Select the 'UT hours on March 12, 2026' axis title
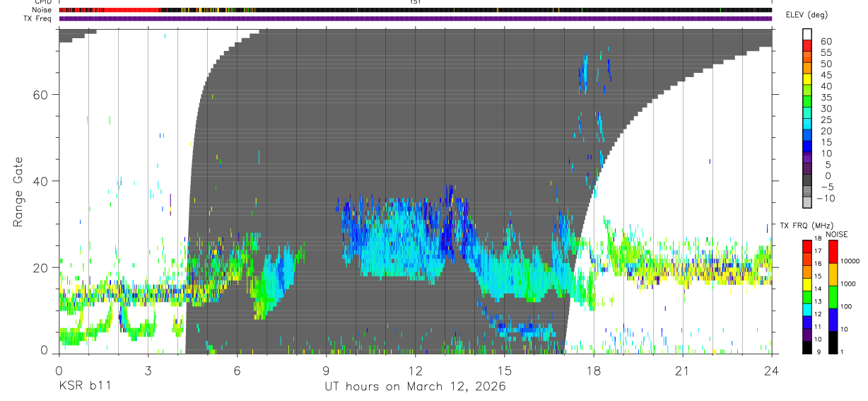 coord(415,388)
